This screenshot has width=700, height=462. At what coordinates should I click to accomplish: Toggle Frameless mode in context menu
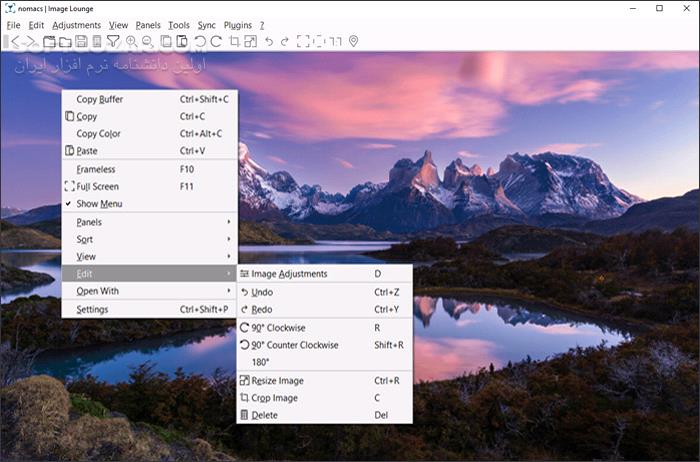[x=96, y=169]
